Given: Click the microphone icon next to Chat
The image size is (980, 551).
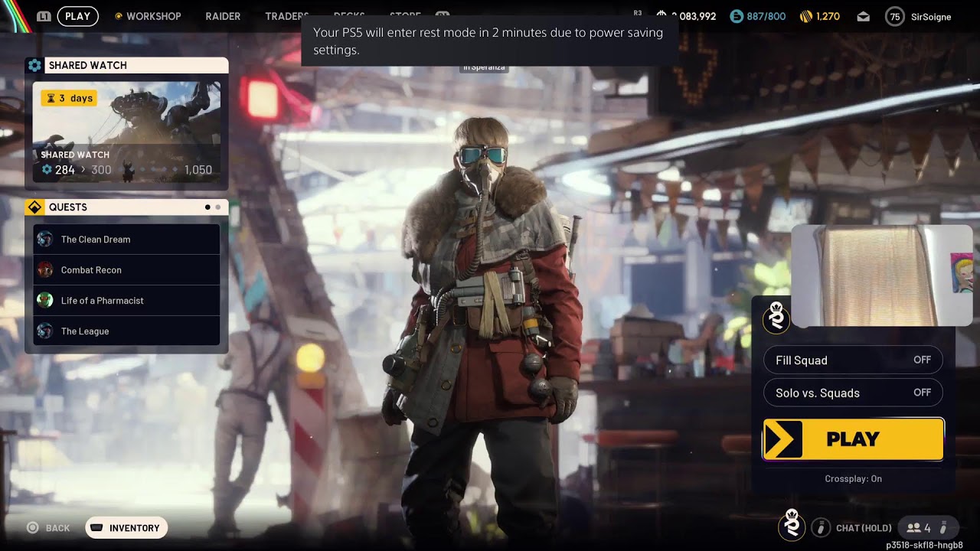Looking at the screenshot, I should [821, 528].
